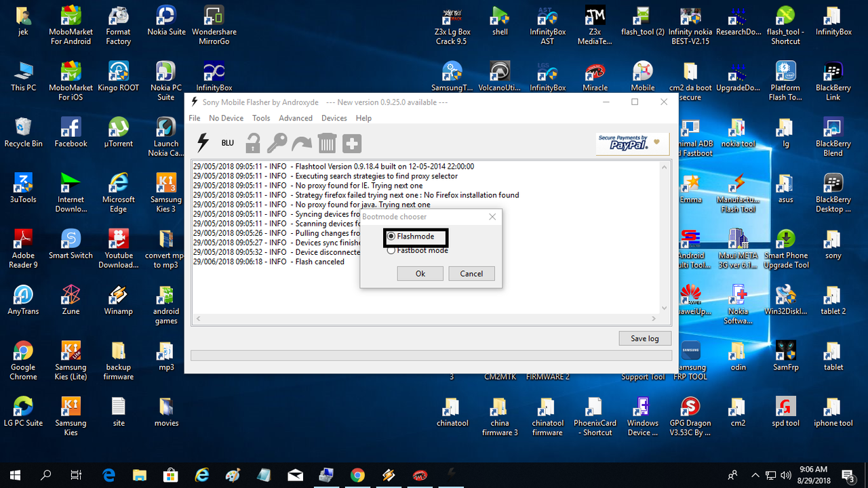The width and height of the screenshot is (868, 488).
Task: Click the 'Flash canceled' log line
Action: (269, 262)
